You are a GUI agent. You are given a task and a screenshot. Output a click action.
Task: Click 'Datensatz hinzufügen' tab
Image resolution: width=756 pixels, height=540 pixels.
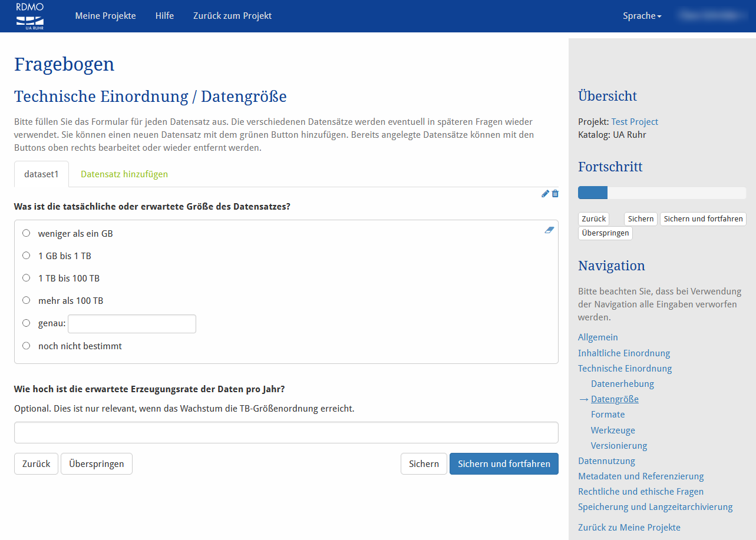[124, 174]
